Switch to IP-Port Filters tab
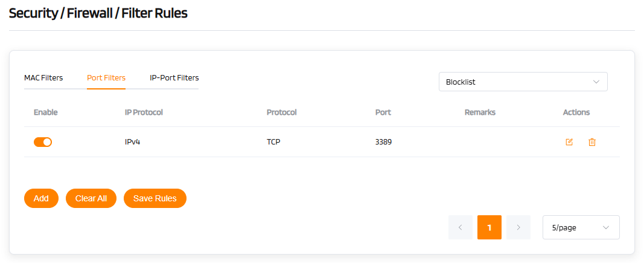 point(174,77)
